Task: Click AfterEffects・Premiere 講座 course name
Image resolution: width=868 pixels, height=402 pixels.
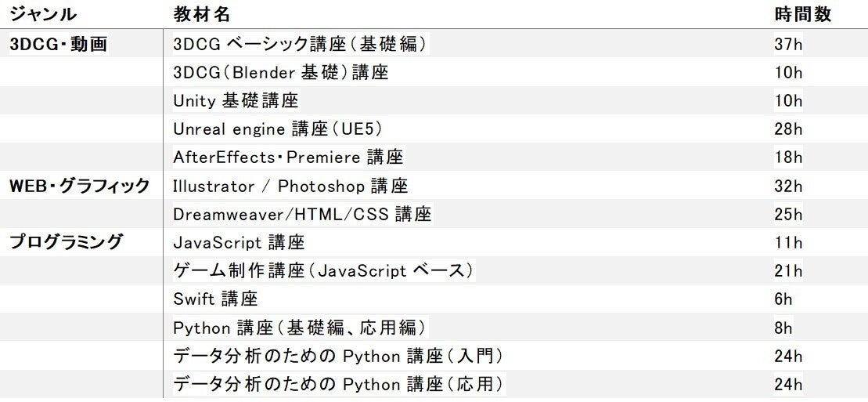Action: 288,158
